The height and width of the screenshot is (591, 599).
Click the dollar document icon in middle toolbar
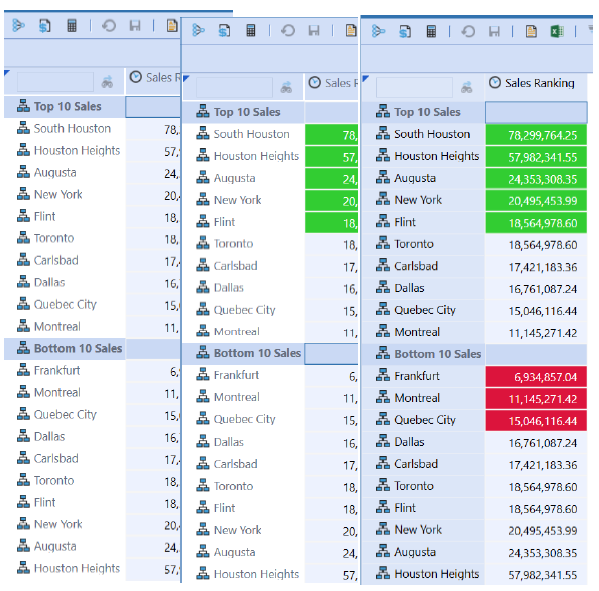[224, 31]
